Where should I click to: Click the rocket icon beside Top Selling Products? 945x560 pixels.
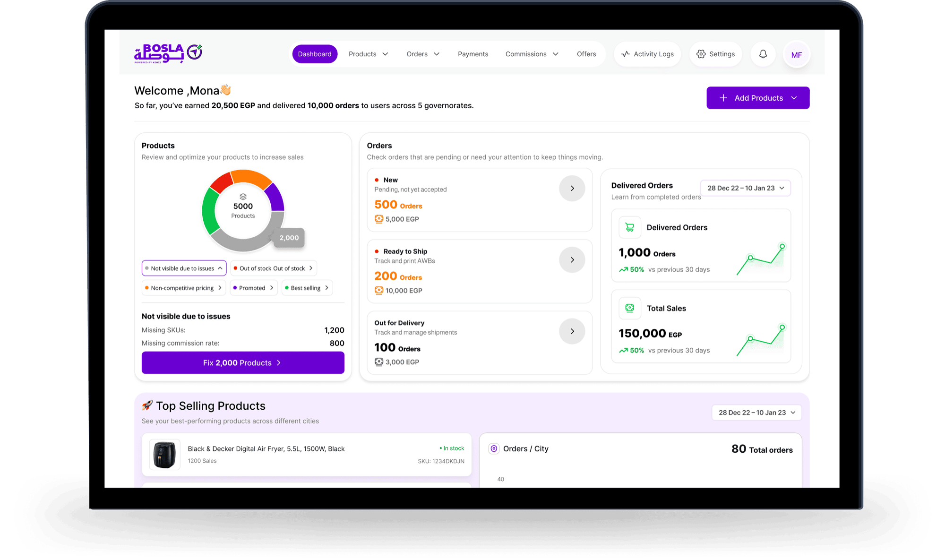tap(147, 405)
